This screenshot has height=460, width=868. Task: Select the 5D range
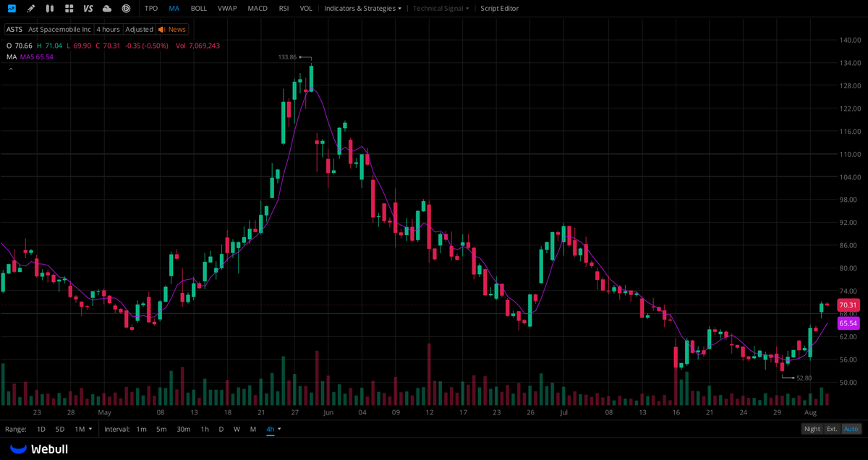tap(60, 429)
